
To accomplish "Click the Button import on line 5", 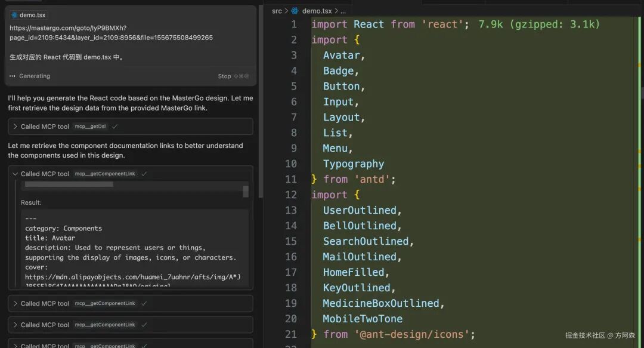I will (341, 87).
